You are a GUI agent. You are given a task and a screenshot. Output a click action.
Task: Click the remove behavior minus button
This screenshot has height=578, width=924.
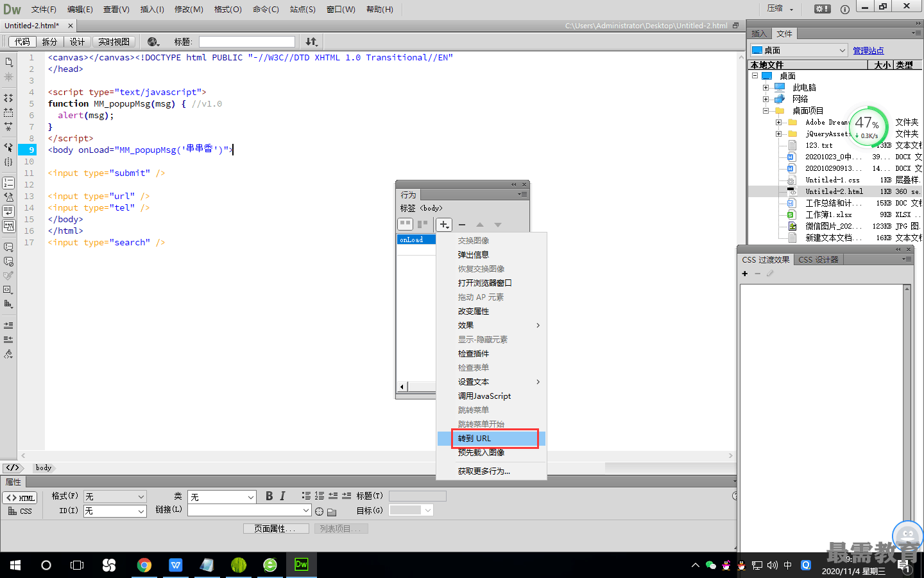pyautogui.click(x=462, y=225)
